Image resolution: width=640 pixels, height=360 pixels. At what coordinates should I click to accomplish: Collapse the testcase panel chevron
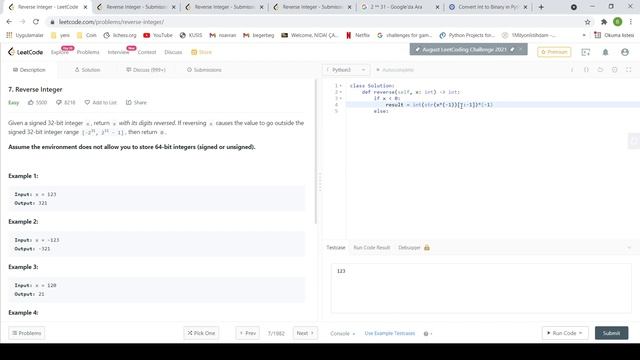pyautogui.click(x=629, y=247)
